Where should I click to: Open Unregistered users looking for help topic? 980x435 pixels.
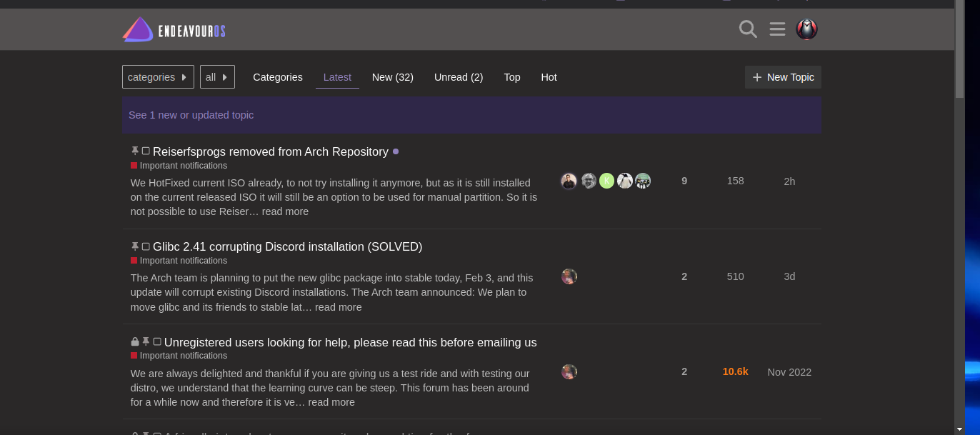point(350,342)
